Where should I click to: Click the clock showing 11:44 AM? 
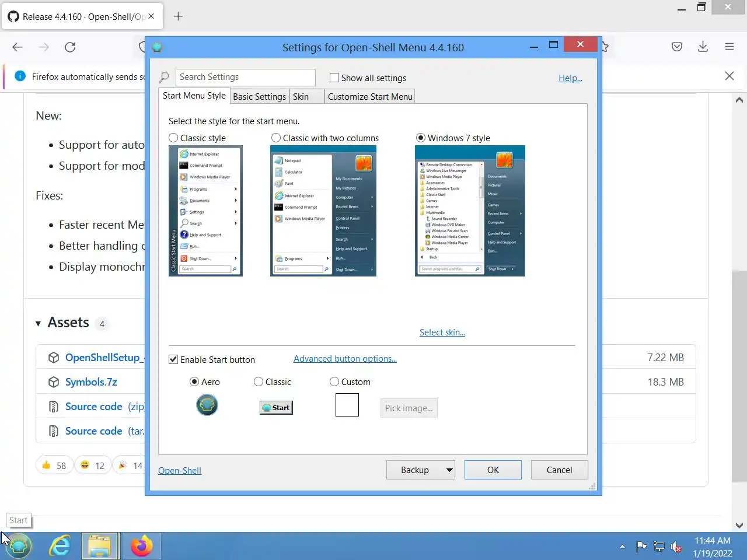(713, 540)
